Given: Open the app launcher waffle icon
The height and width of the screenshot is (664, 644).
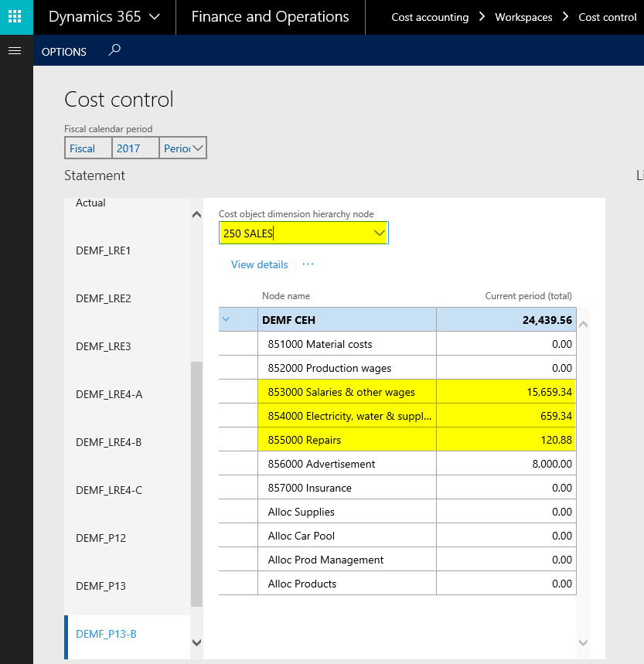Looking at the screenshot, I should click(x=16, y=17).
